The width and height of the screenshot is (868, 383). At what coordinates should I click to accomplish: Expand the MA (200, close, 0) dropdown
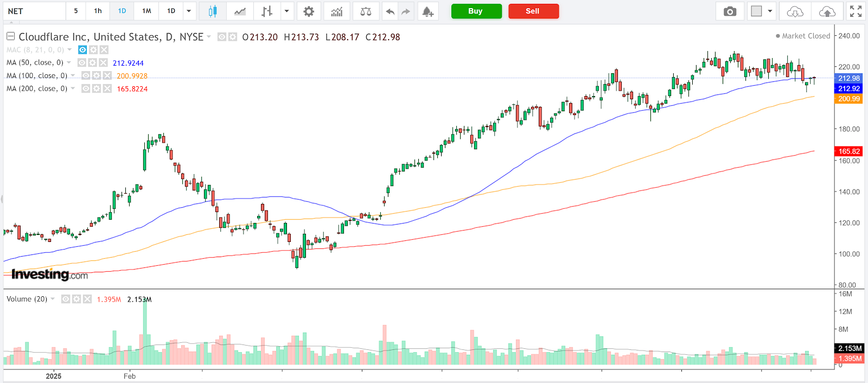coord(73,89)
